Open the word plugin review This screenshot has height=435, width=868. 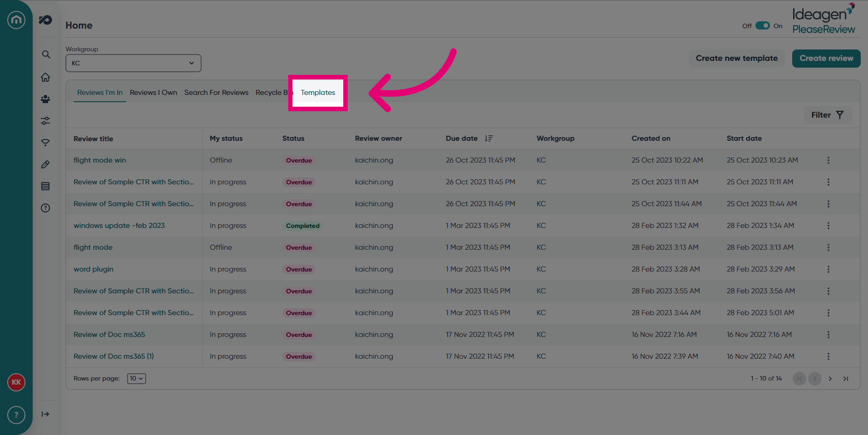[94, 269]
